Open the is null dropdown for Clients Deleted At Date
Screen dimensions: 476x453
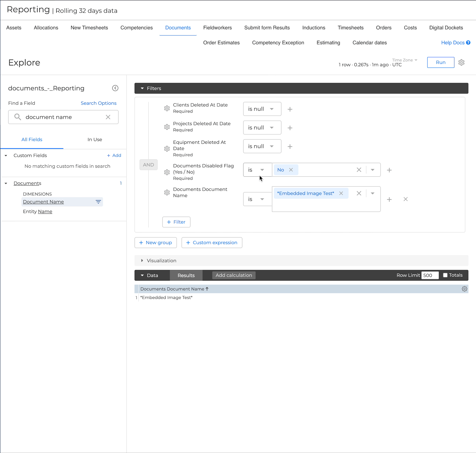coord(262,109)
